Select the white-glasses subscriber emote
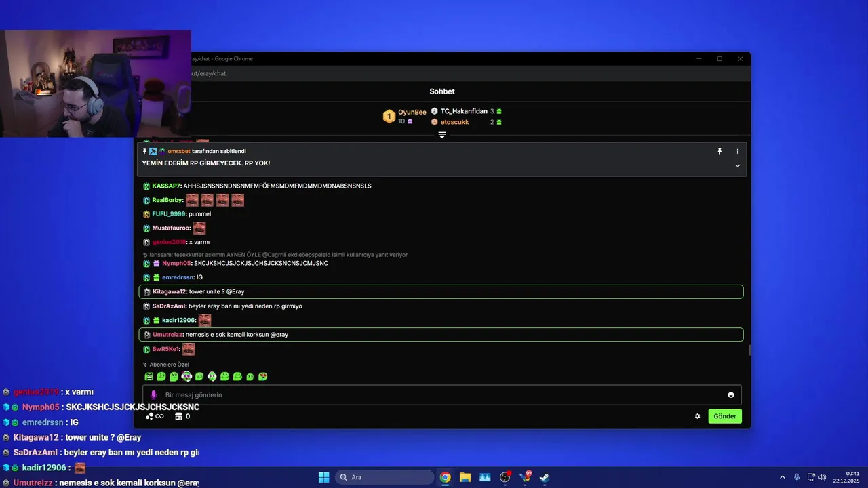868x488 pixels. pyautogui.click(x=186, y=376)
